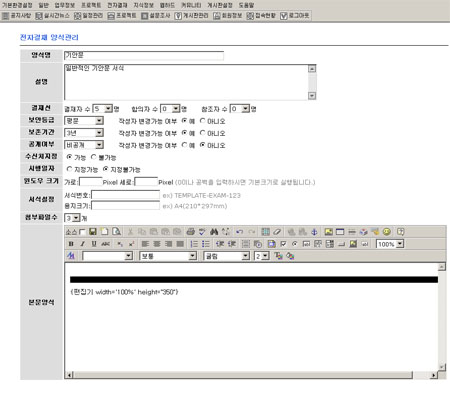Click the 양식명 input field
The image size is (450, 399).
144,55
